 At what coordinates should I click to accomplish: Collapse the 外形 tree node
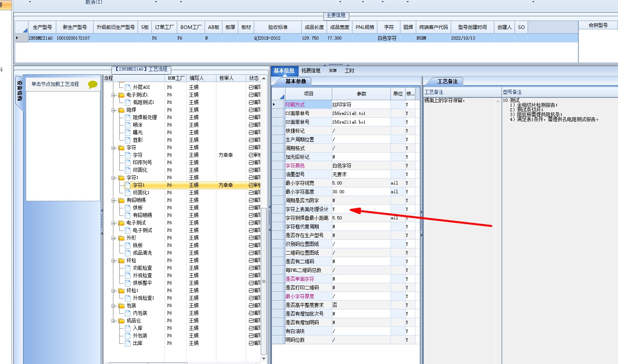coord(113,238)
